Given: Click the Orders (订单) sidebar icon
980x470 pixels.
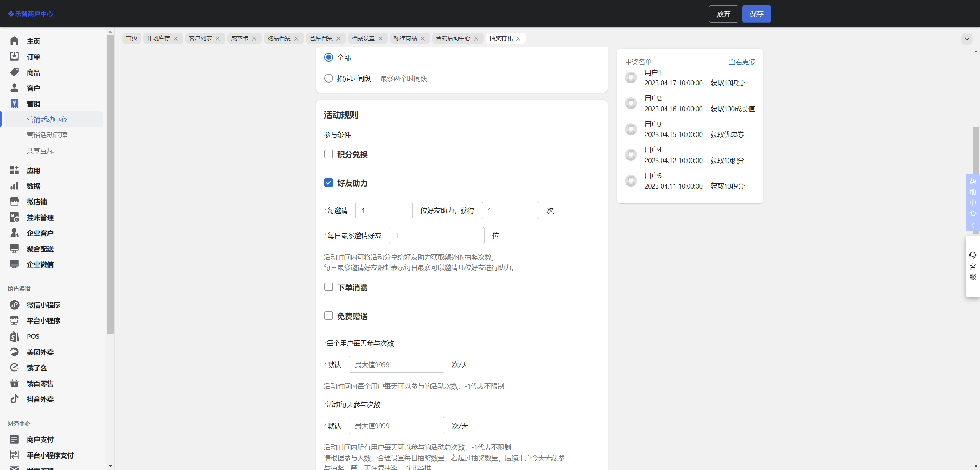Looking at the screenshot, I should pyautogui.click(x=14, y=57).
